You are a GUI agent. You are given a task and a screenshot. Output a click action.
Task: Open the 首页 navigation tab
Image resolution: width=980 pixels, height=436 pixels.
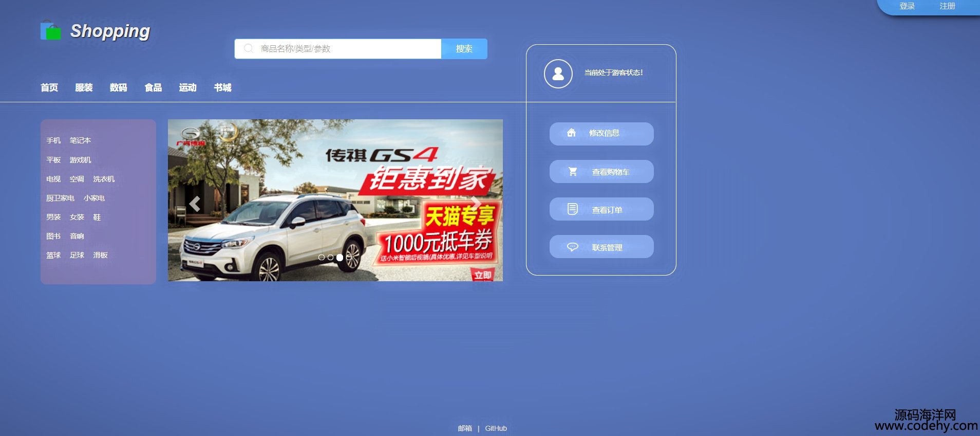(49, 88)
